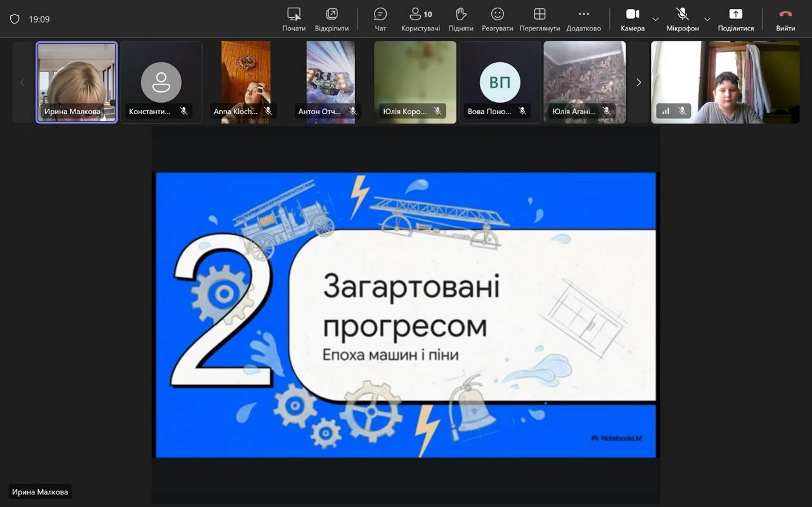Screen dimensions: 812x507
Task: Toggle the Камера on or off
Action: [x=632, y=19]
